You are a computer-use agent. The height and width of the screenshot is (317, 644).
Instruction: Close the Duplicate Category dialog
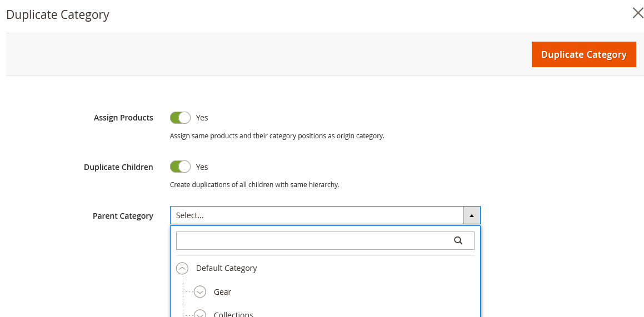tap(638, 13)
